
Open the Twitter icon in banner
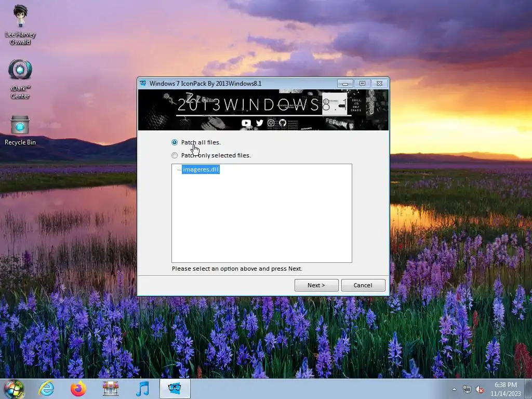260,123
